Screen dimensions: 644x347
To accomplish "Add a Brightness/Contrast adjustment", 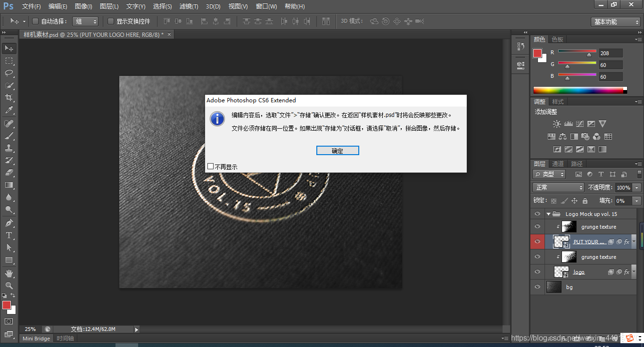I will click(x=557, y=124).
